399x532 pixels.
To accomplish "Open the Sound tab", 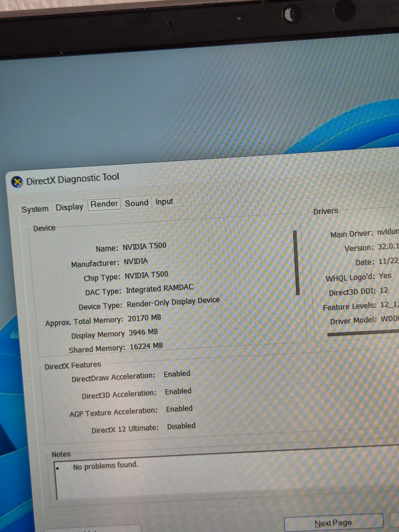I will click(x=137, y=203).
